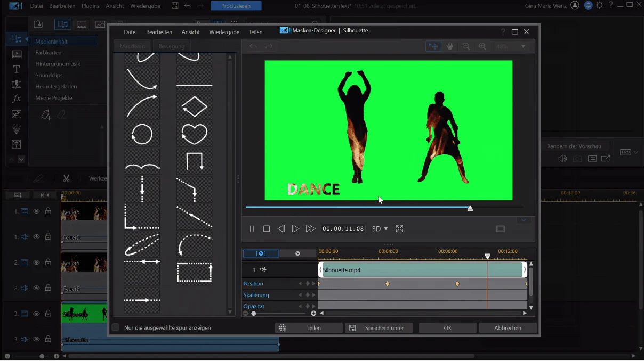
Task: Select the dashed L-shaped corner path
Action: point(142,217)
